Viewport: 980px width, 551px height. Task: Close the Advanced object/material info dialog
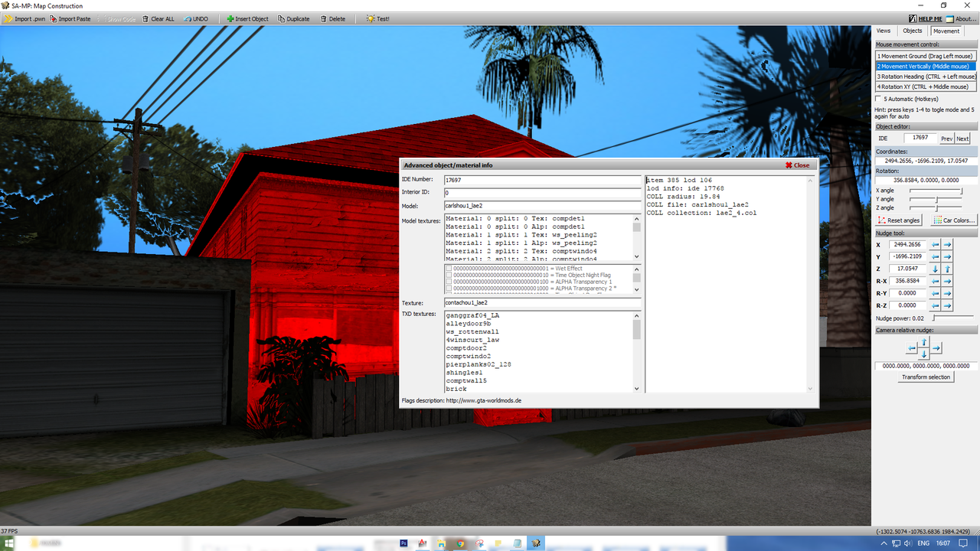tap(797, 165)
